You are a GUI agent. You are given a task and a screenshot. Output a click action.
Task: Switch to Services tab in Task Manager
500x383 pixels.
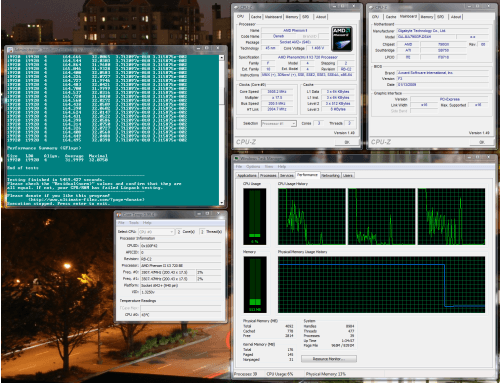[x=287, y=175]
